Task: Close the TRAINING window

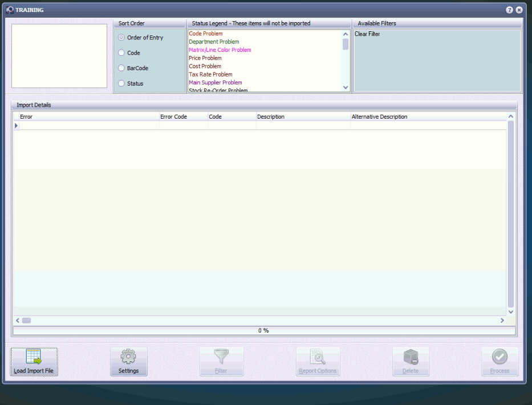Action: pos(519,10)
